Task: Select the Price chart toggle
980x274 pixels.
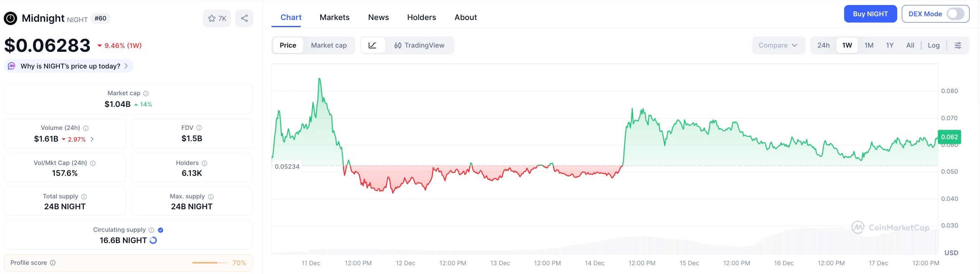Action: [288, 45]
